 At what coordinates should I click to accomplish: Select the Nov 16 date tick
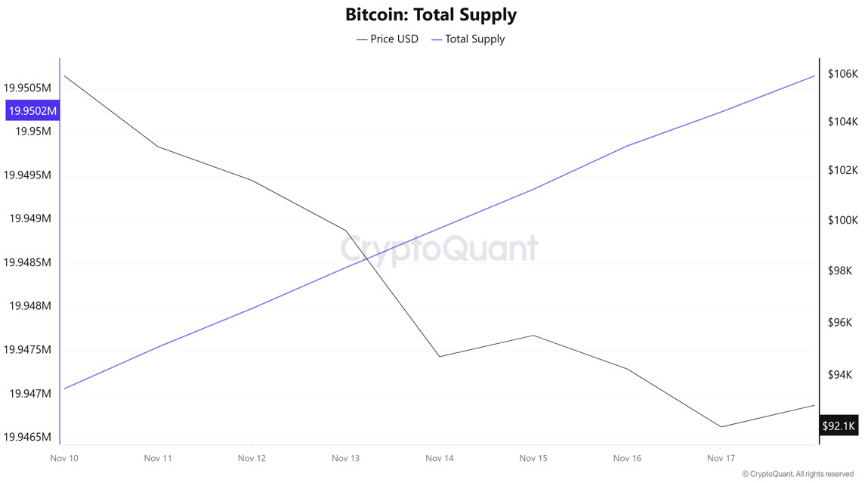tap(627, 458)
